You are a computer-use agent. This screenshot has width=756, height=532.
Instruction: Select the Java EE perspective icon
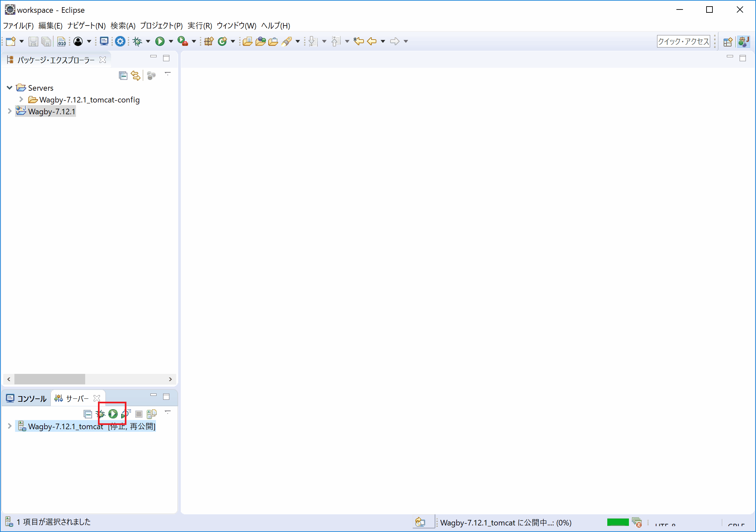click(744, 42)
